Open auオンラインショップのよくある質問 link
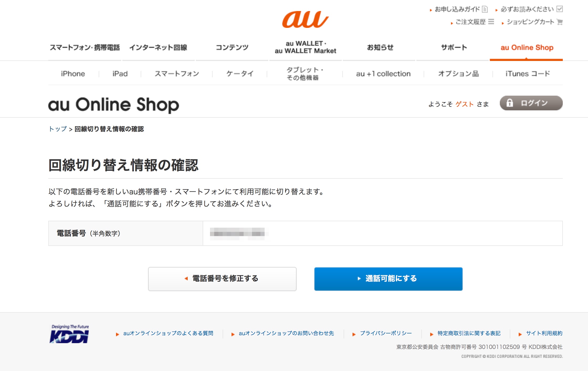The height and width of the screenshot is (371, 588). click(168, 333)
